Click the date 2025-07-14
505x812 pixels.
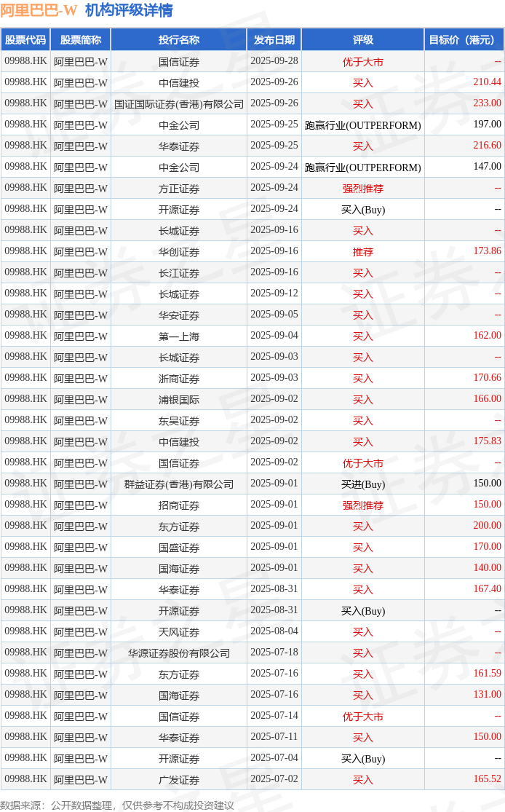point(274,716)
